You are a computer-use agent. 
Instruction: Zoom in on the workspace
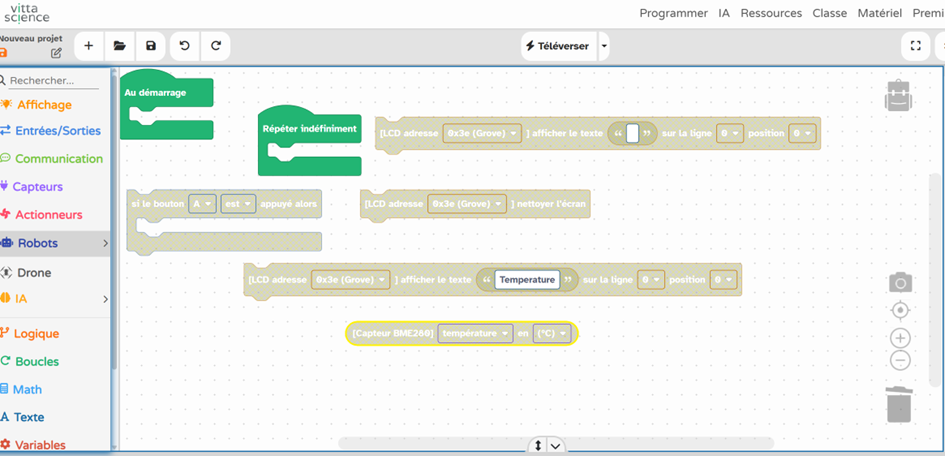900,338
